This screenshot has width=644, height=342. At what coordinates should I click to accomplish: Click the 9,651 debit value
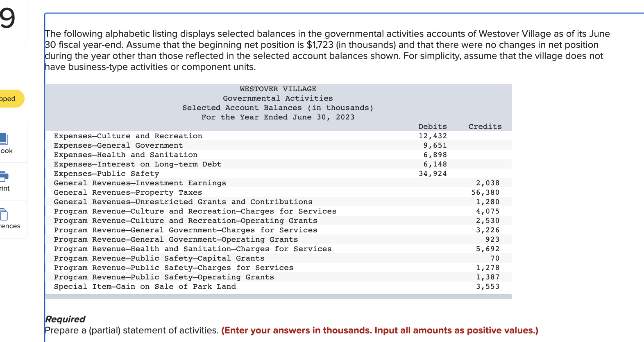[435, 145]
